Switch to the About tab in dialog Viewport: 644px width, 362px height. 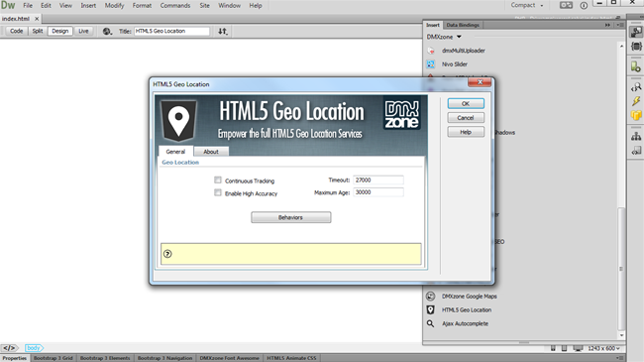[x=211, y=152]
